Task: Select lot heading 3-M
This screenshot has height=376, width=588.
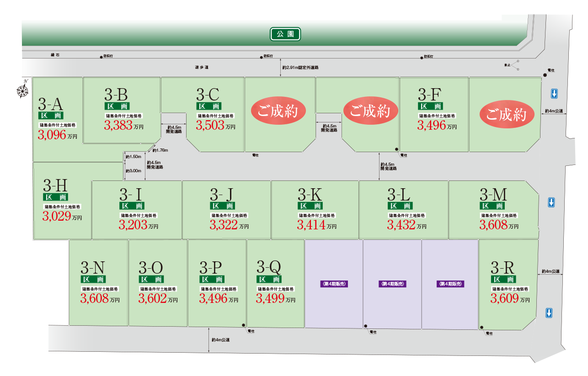Action: point(493,194)
